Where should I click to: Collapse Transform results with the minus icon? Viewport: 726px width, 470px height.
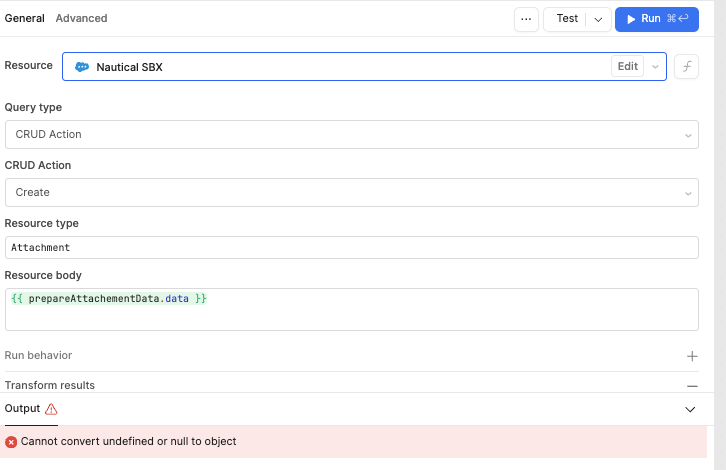click(x=691, y=385)
